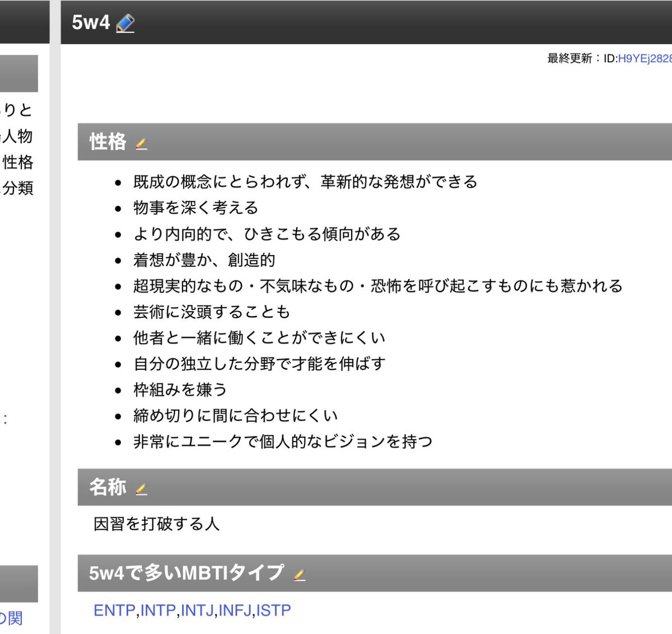Open the ENTP link
The image size is (672, 634).
click(115, 610)
